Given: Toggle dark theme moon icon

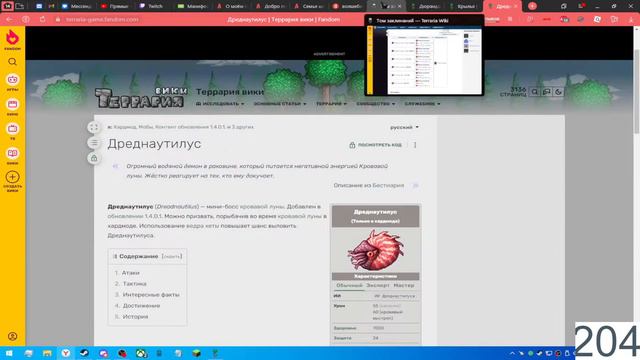Looking at the screenshot, I should point(558,92).
